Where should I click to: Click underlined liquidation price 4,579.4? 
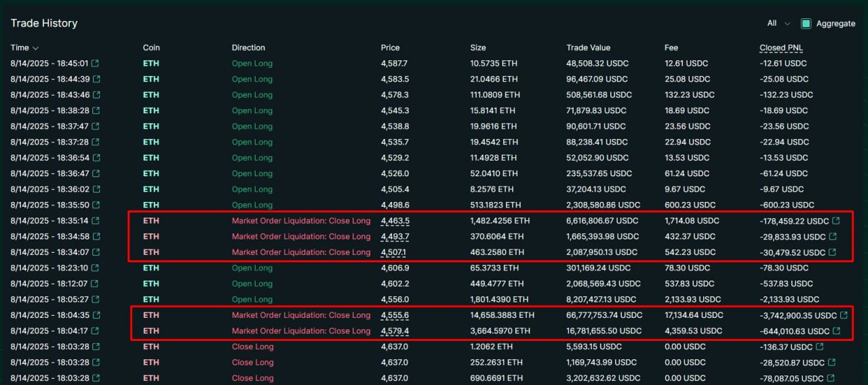(x=395, y=331)
